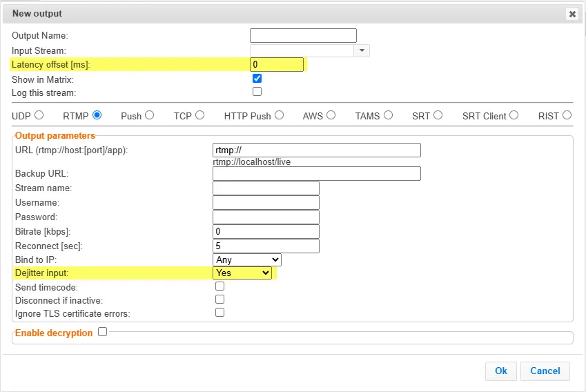586x392 pixels.
Task: Check Ignore TLS certificate errors
Action: (219, 313)
